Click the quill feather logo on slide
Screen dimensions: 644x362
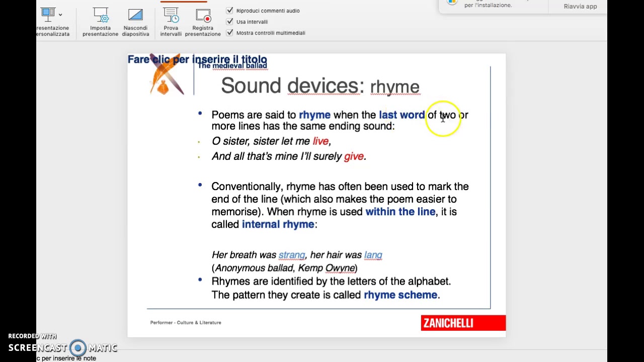167,75
